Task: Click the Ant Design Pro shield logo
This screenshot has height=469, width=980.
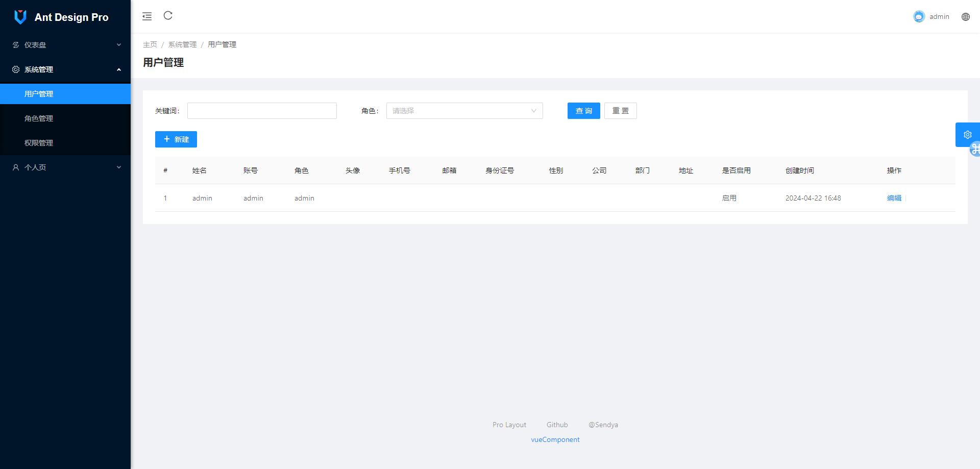Action: [20, 17]
